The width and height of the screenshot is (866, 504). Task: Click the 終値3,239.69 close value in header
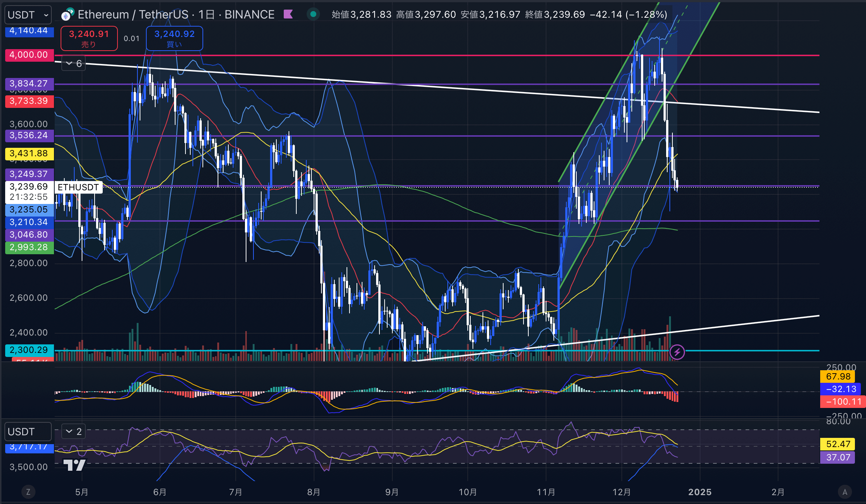[x=555, y=14]
